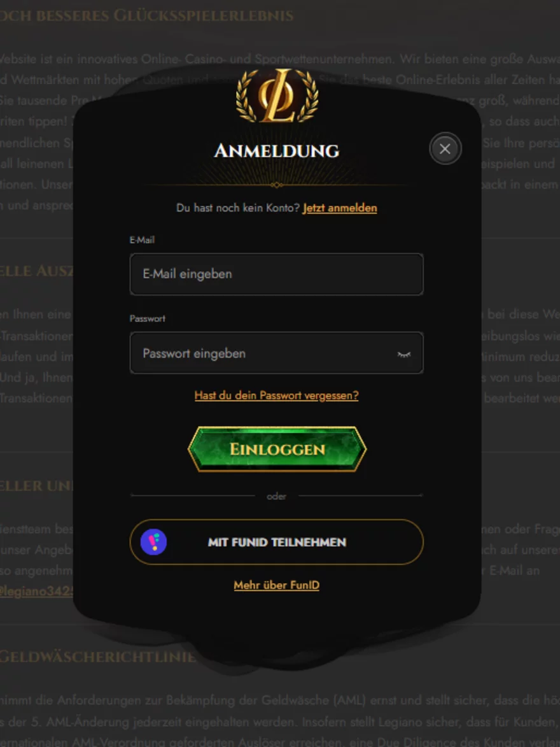The height and width of the screenshot is (747, 560).
Task: Click the legiano email address link behind dialog
Action: (x=37, y=591)
